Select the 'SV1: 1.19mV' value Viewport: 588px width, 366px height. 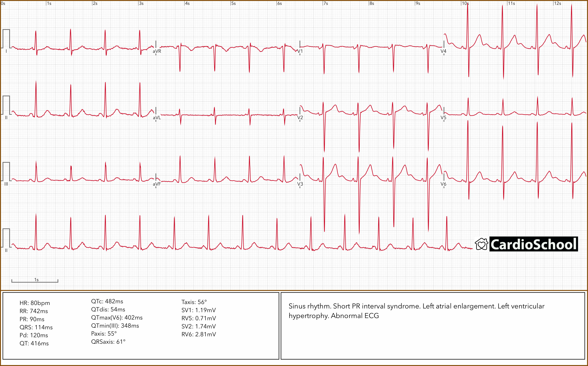click(x=199, y=310)
